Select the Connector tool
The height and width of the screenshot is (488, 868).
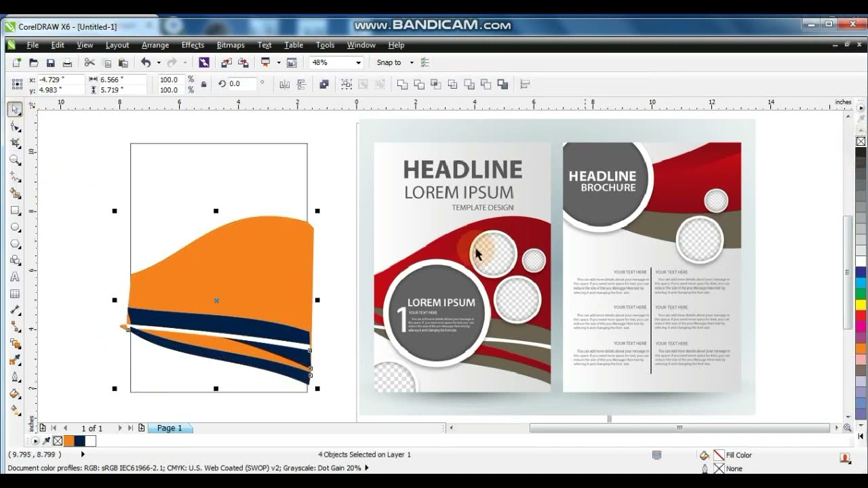(15, 327)
